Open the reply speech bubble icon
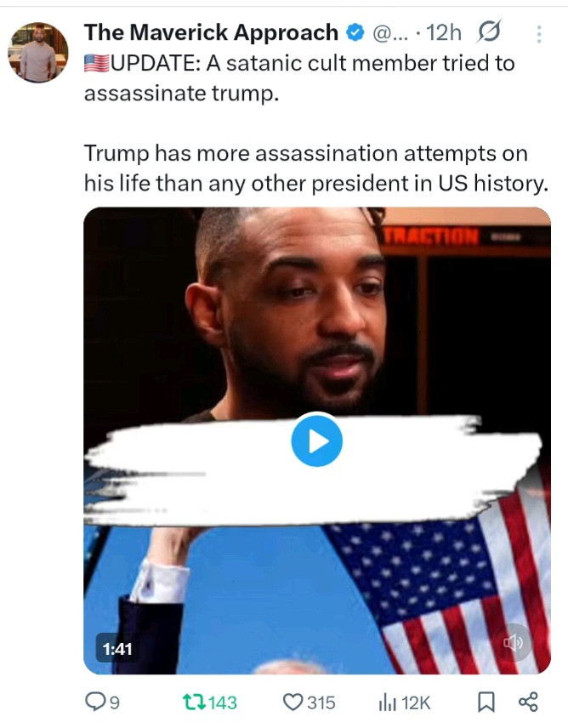The height and width of the screenshot is (728, 568). click(x=95, y=702)
